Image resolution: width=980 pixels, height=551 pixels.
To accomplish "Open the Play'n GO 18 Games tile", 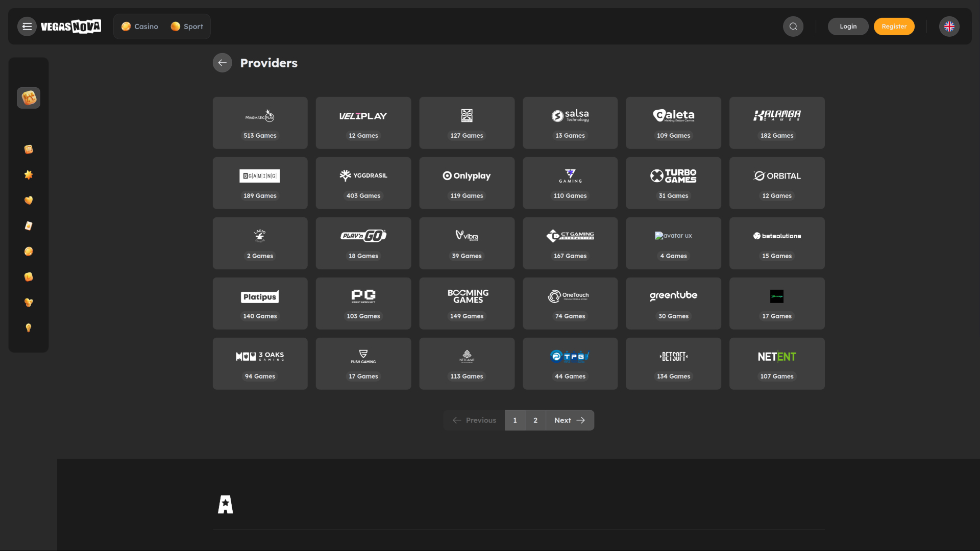I will pos(363,243).
